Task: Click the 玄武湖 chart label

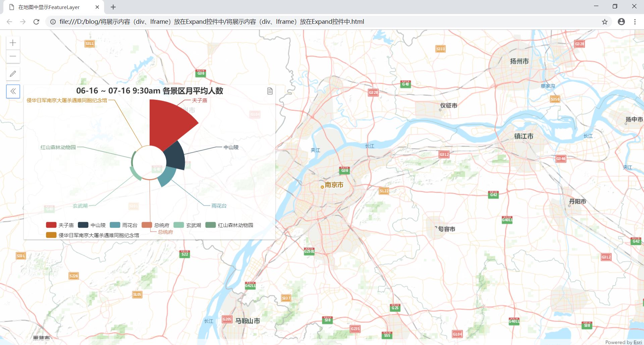Action: 80,206
